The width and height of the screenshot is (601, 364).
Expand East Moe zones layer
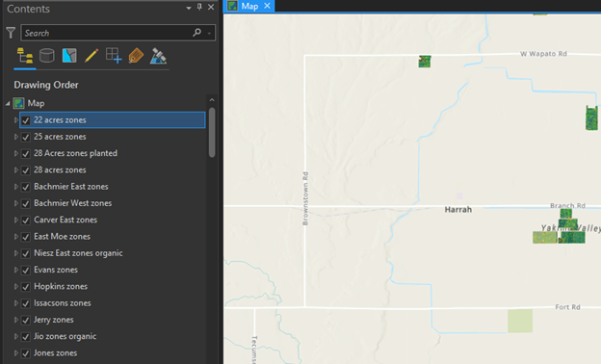pos(15,237)
